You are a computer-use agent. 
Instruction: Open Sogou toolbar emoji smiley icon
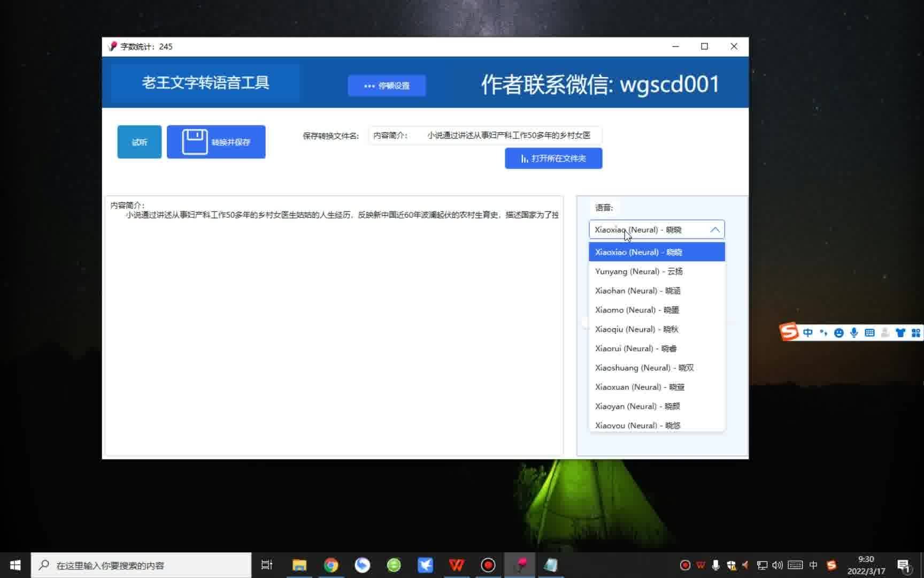[x=838, y=333]
